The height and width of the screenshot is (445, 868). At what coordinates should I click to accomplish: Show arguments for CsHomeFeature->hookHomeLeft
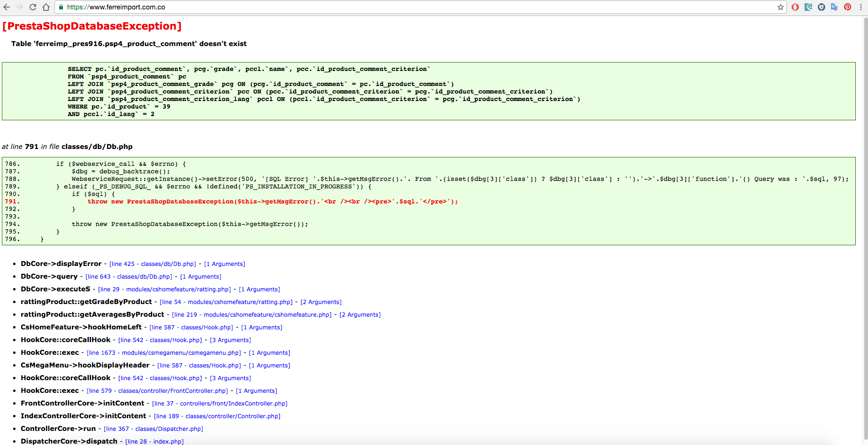[x=262, y=328]
